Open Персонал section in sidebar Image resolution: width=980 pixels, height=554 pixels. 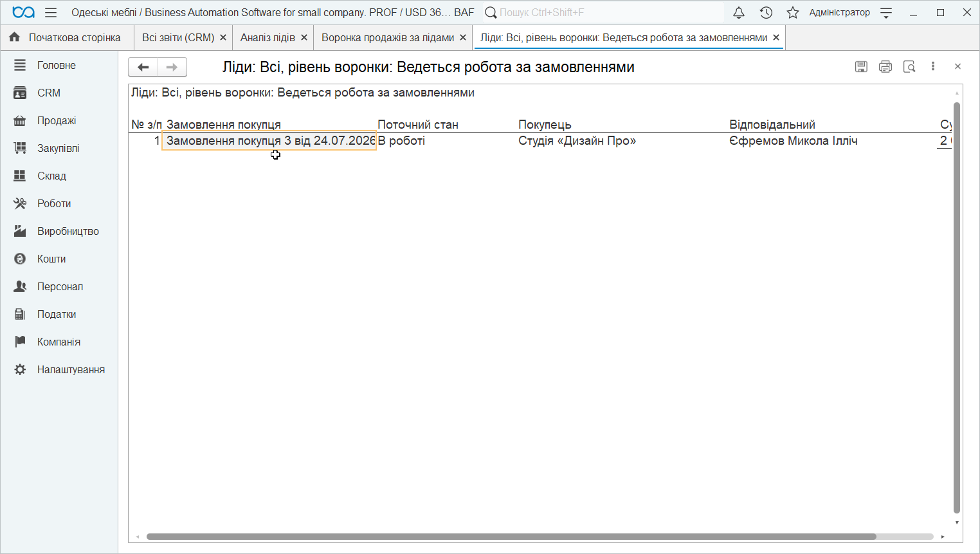tap(59, 286)
